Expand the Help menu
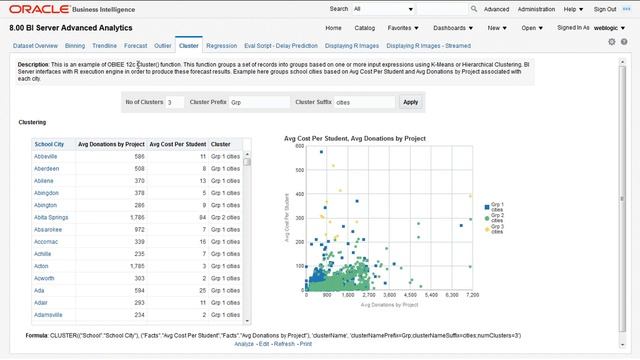The height and width of the screenshot is (360, 640). [573, 9]
